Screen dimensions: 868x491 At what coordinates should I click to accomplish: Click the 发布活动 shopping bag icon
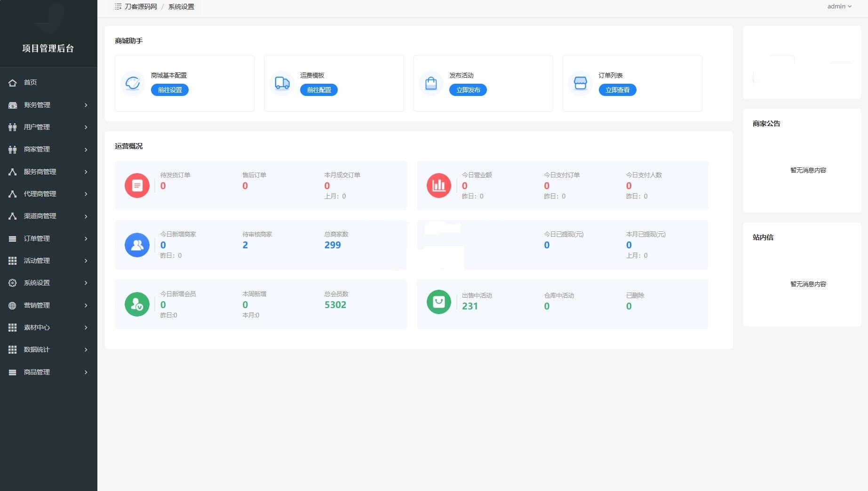click(431, 83)
